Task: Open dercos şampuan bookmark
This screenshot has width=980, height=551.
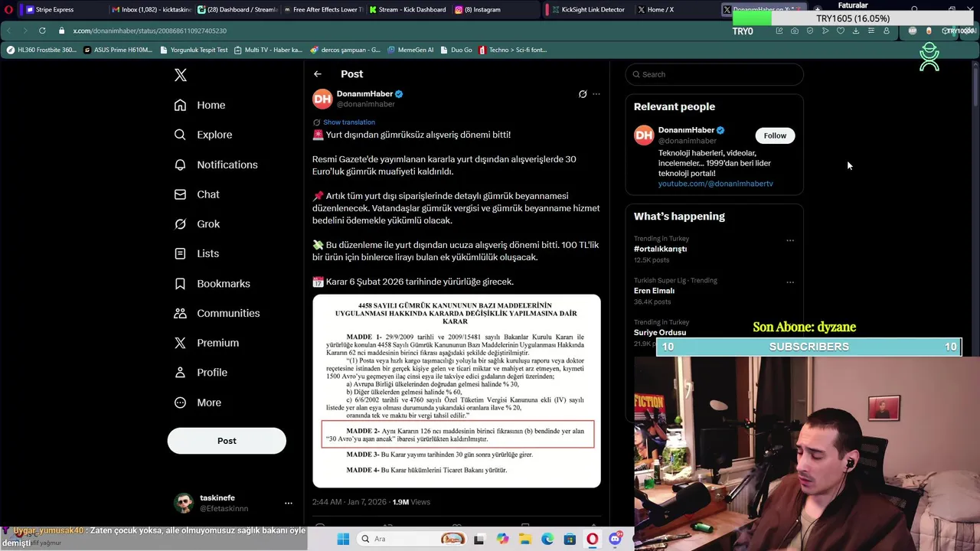Action: [x=345, y=50]
